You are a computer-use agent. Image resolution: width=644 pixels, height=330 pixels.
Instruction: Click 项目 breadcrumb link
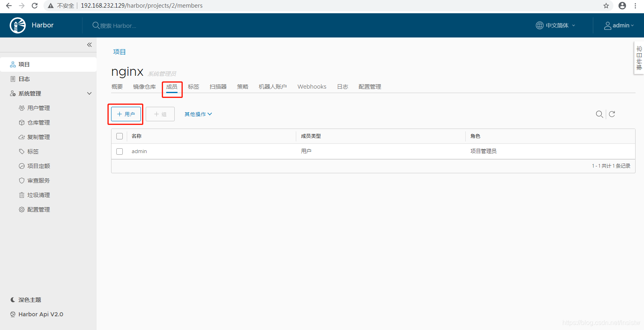click(x=120, y=52)
